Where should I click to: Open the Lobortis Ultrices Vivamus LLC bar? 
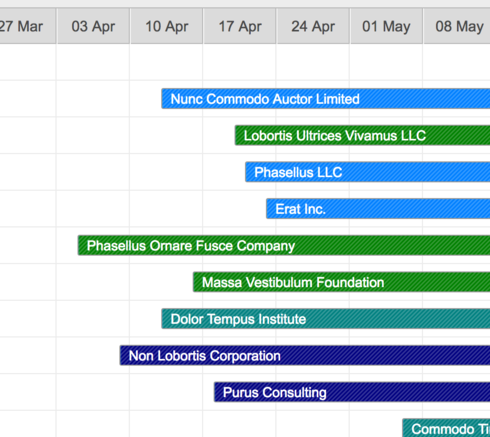(362, 135)
